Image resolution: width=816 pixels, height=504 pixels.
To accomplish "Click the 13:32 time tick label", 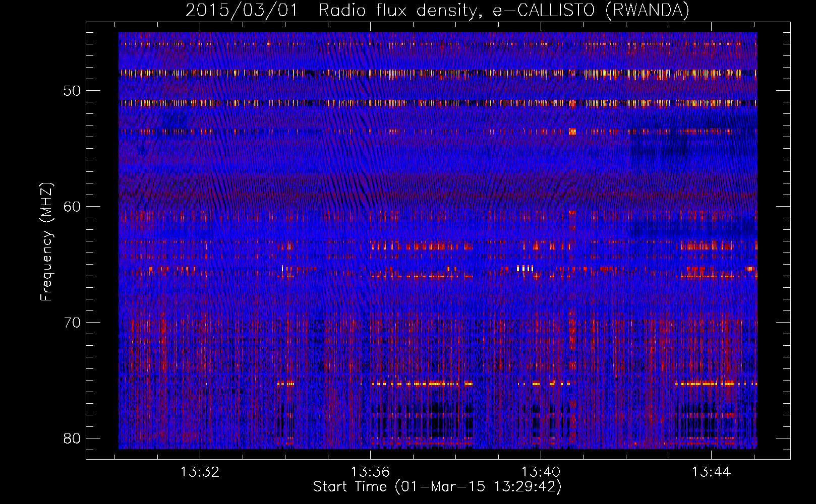I will click(x=200, y=472).
